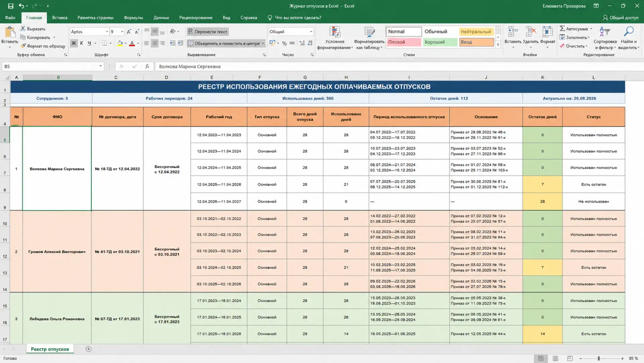
Task: Toggle bold (Ж) formatting
Action: click(x=74, y=43)
